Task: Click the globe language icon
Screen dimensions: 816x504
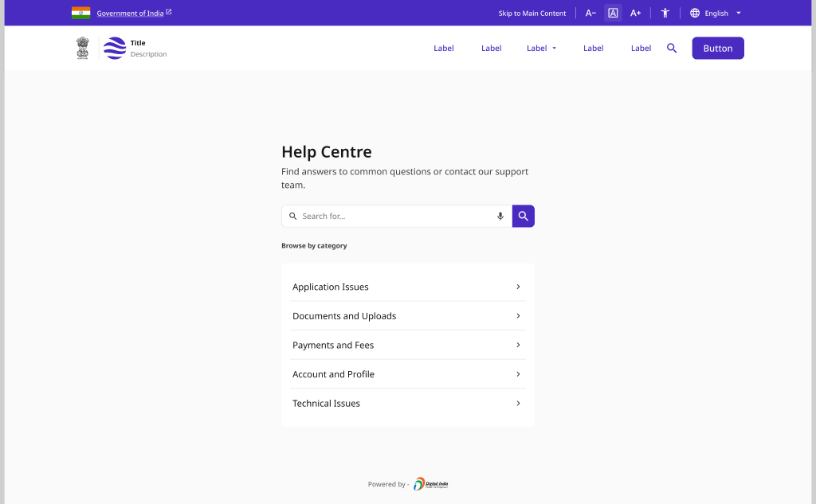Action: point(695,13)
